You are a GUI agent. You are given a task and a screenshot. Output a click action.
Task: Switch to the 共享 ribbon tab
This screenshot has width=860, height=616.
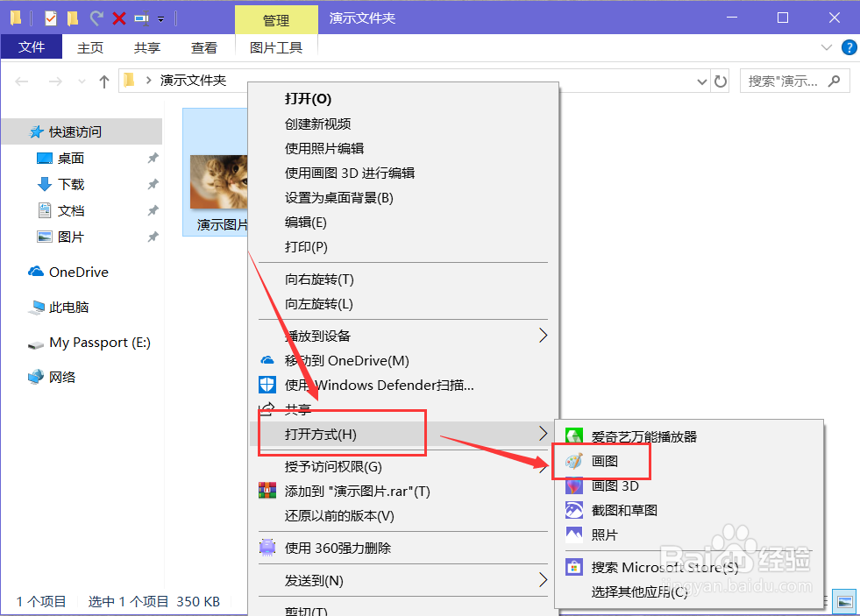tap(147, 47)
